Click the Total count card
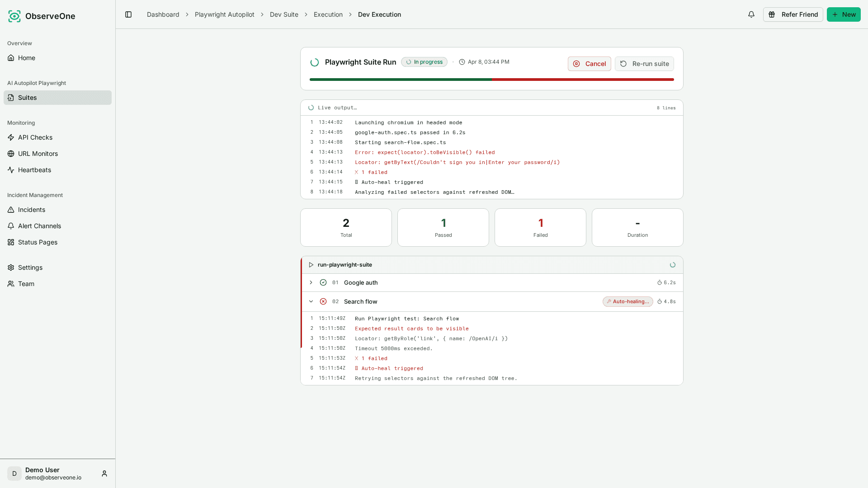The image size is (868, 488). tap(346, 227)
